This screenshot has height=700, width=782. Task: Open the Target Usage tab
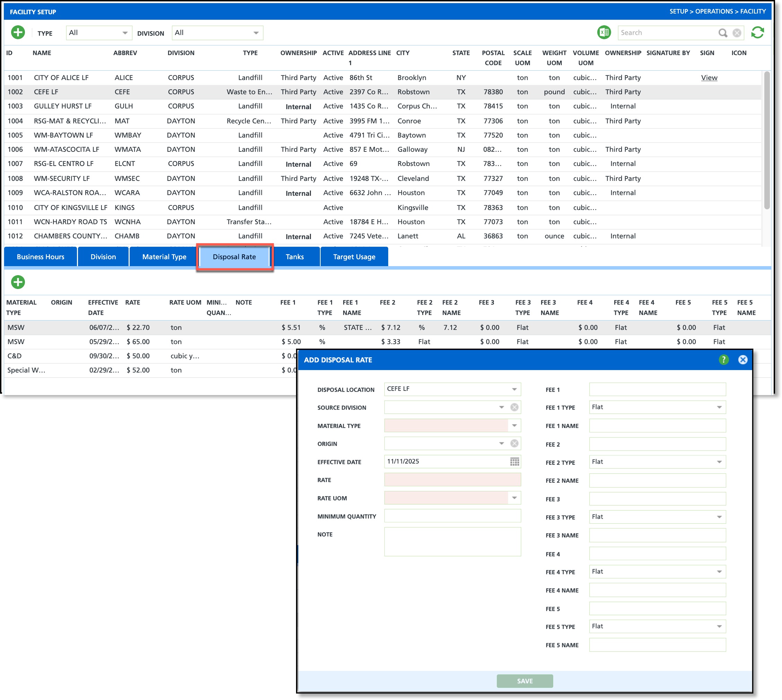pyautogui.click(x=354, y=256)
